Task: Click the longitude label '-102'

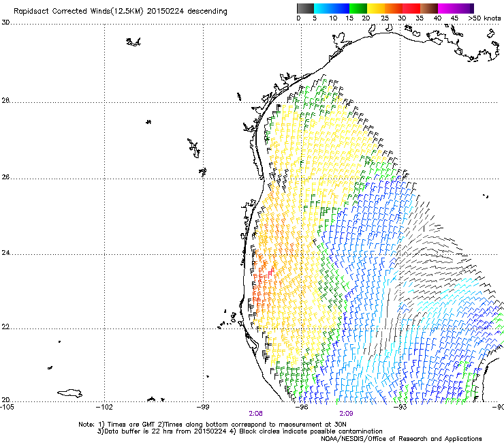Action: [x=104, y=408]
